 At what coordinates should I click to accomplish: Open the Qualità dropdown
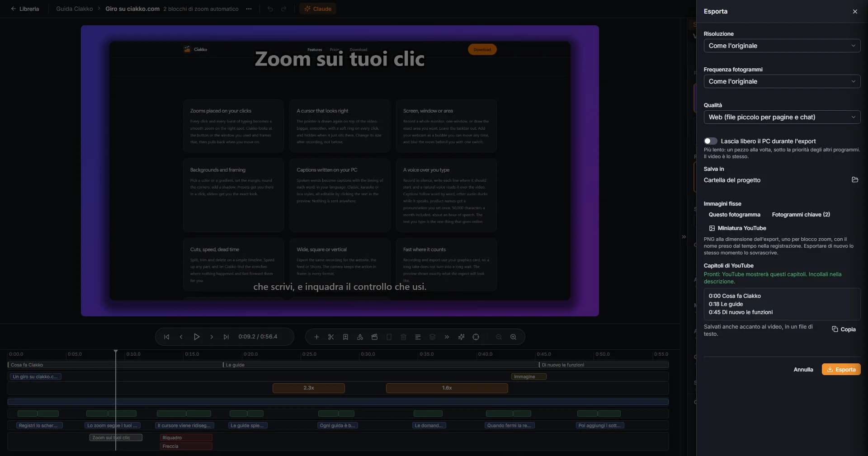point(782,117)
